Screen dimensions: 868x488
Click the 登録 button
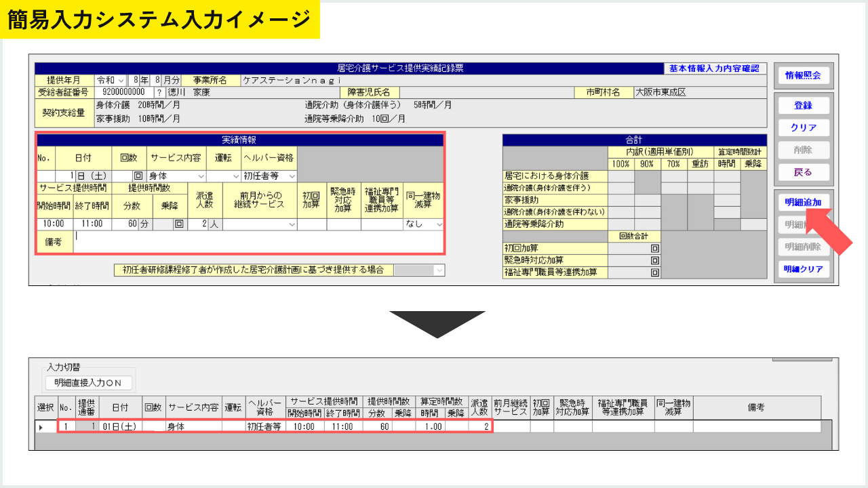coord(803,106)
